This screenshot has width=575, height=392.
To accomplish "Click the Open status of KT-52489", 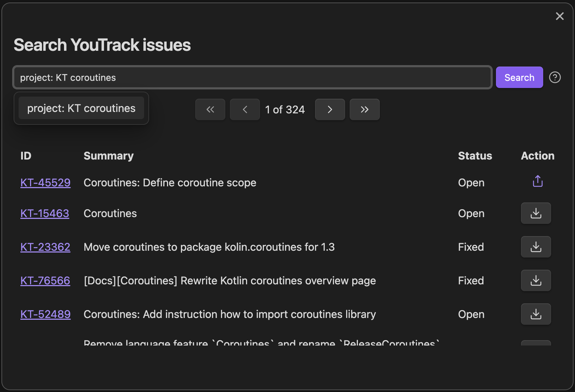I will (471, 314).
